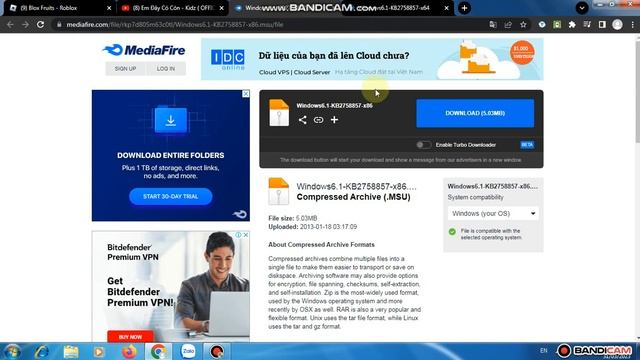The image size is (640, 360).
Task: Click the LOG IN button
Action: [166, 69]
